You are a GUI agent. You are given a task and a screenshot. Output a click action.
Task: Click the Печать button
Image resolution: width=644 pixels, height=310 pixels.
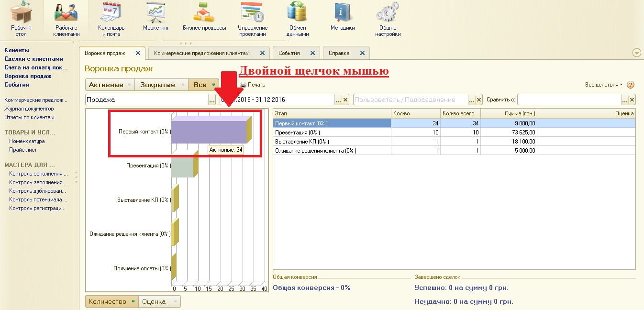click(252, 85)
